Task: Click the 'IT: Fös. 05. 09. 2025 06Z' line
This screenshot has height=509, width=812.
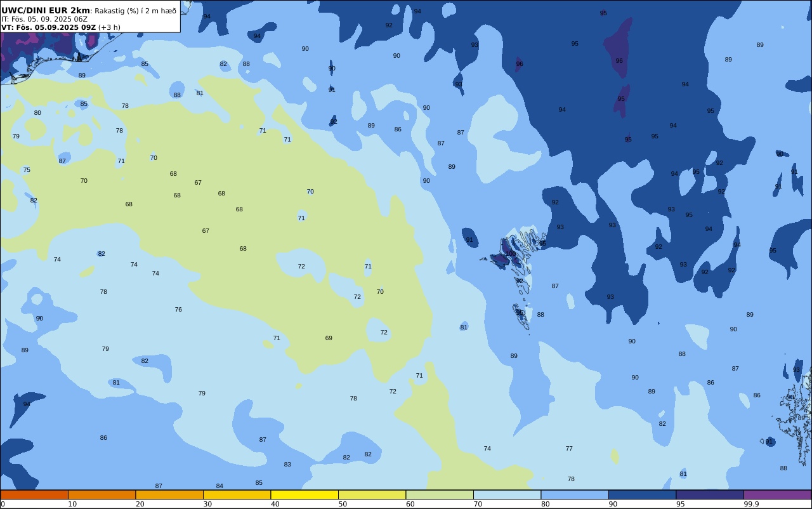Action: pos(43,19)
